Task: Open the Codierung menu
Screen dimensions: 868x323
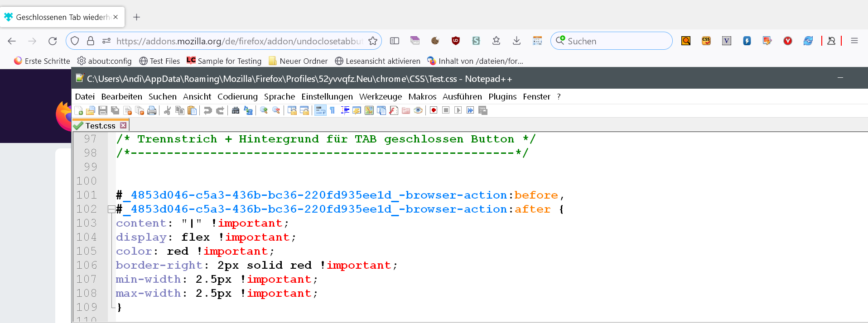Action: (x=237, y=96)
